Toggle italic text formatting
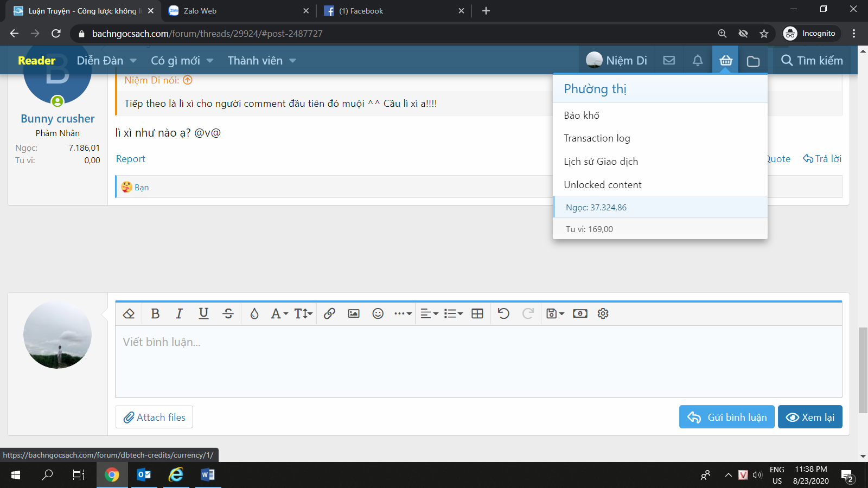This screenshot has width=868, height=488. tap(179, 313)
